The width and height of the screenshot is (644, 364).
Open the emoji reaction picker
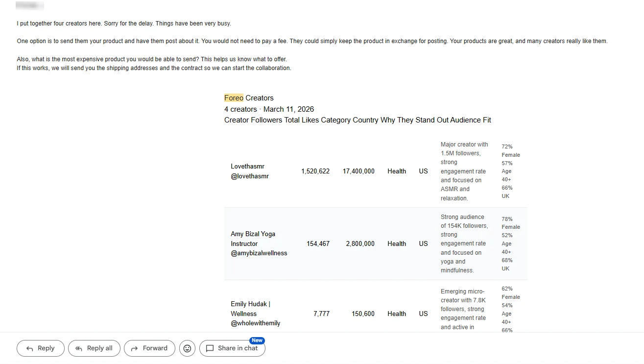click(x=187, y=348)
